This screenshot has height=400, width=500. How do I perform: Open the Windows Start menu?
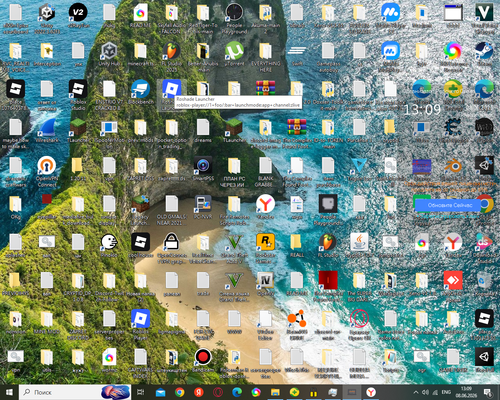(9, 392)
